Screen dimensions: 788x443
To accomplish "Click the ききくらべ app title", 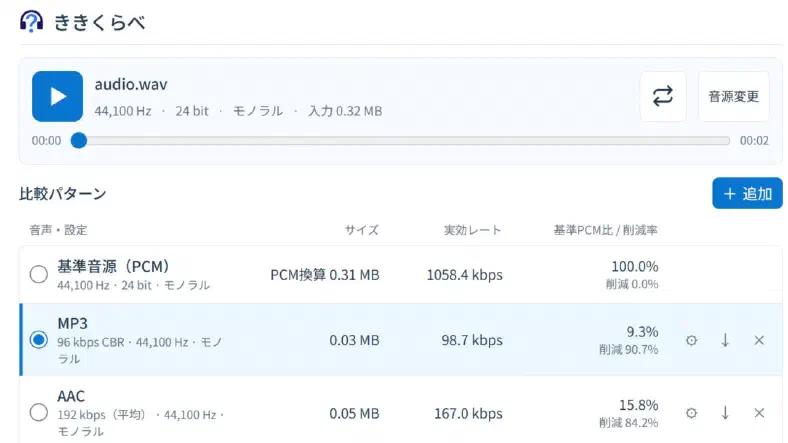I will [100, 23].
